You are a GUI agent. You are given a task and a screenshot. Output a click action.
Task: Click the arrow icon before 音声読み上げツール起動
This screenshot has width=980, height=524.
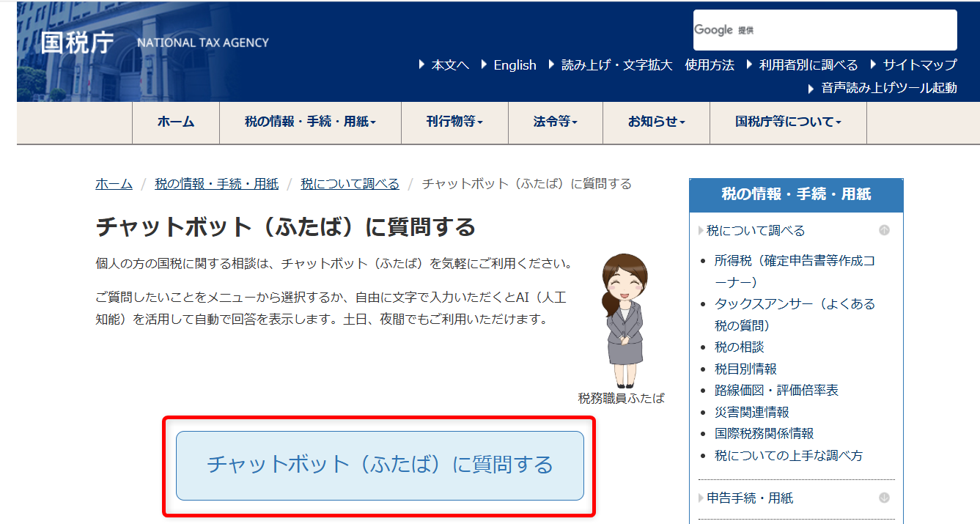[811, 88]
